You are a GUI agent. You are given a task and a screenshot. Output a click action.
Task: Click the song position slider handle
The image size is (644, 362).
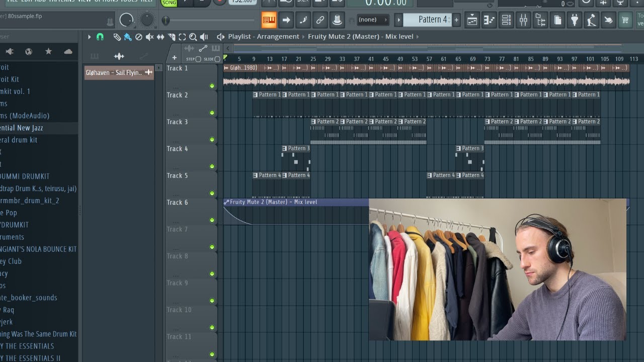coord(166,21)
